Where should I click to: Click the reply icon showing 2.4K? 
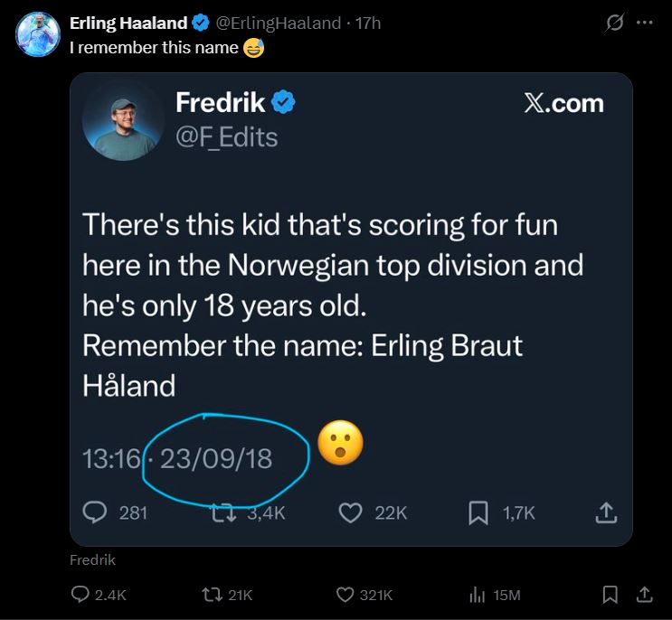(80, 595)
